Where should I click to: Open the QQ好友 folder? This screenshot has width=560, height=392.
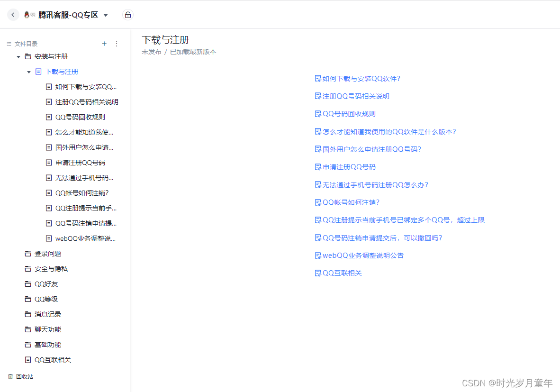pos(46,284)
